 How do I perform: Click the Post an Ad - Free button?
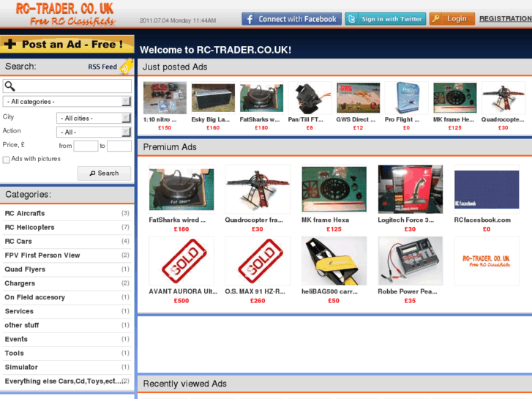(x=67, y=45)
